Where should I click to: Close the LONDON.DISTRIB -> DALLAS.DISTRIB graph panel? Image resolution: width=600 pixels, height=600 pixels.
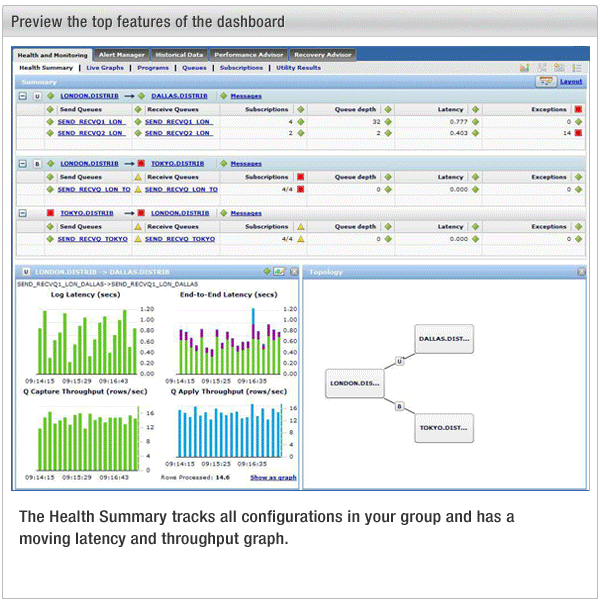pyautogui.click(x=294, y=272)
